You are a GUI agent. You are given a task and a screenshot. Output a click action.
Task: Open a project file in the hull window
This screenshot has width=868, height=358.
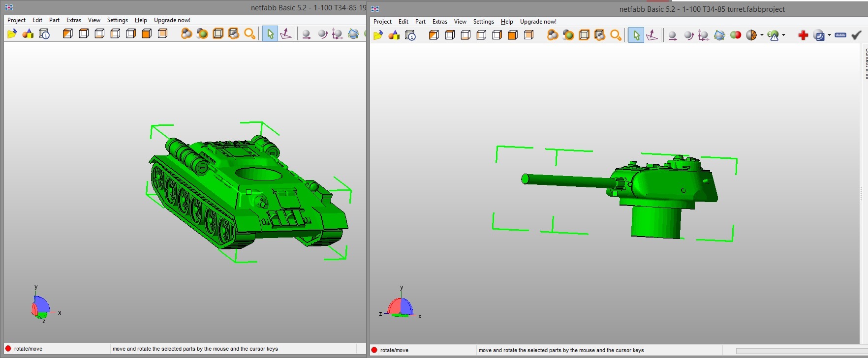[x=12, y=33]
